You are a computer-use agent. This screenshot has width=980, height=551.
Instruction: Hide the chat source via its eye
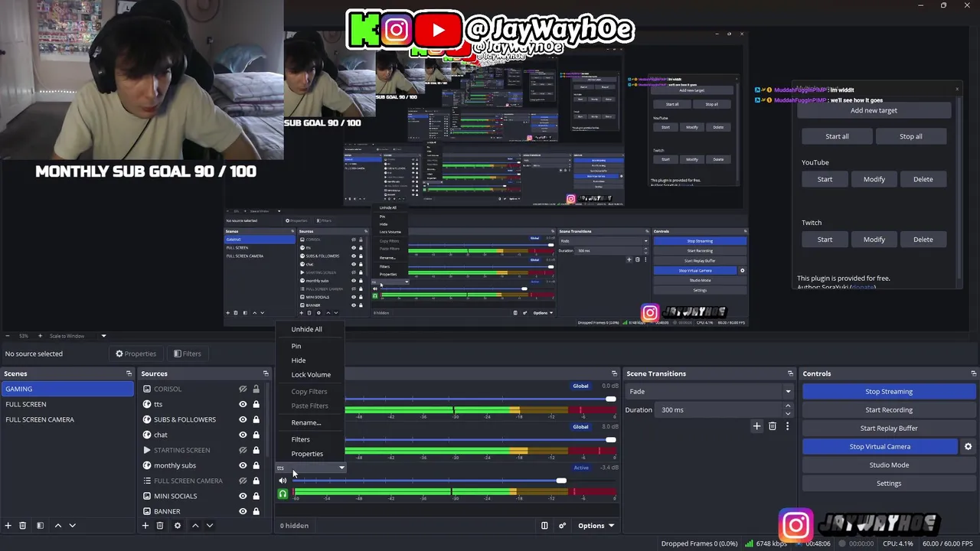pyautogui.click(x=243, y=435)
